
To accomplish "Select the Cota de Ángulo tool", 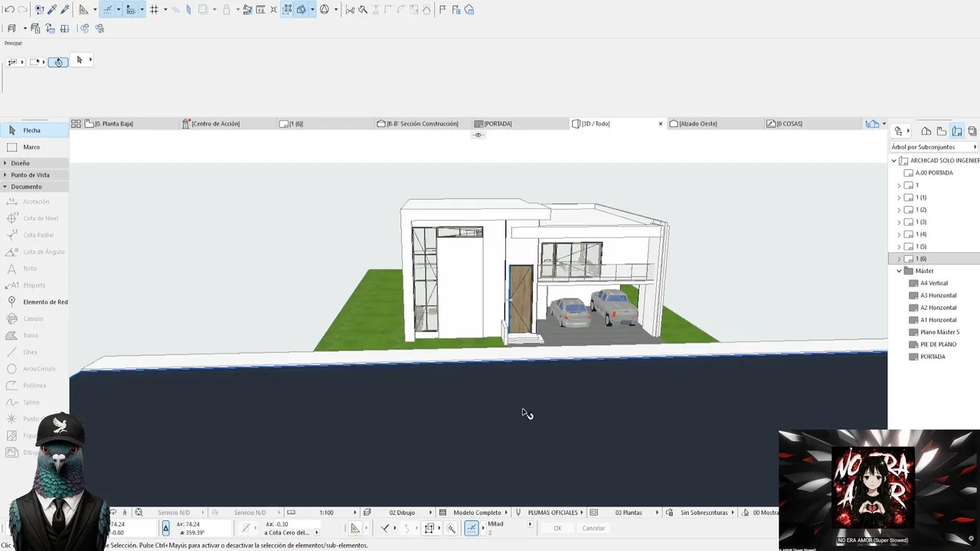I will (x=34, y=252).
